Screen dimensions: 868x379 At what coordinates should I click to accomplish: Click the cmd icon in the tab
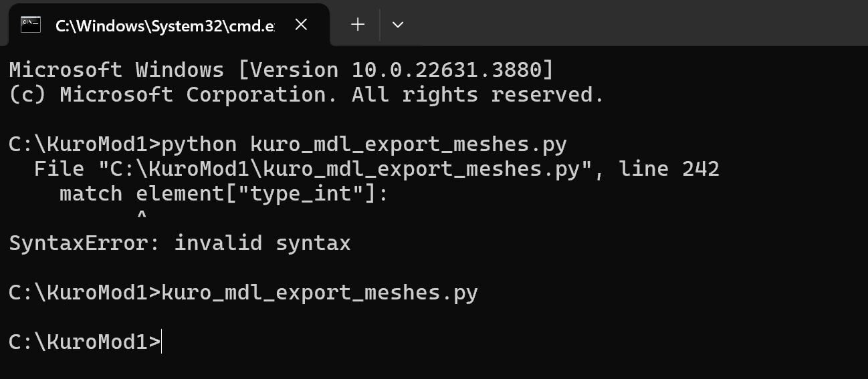31,25
